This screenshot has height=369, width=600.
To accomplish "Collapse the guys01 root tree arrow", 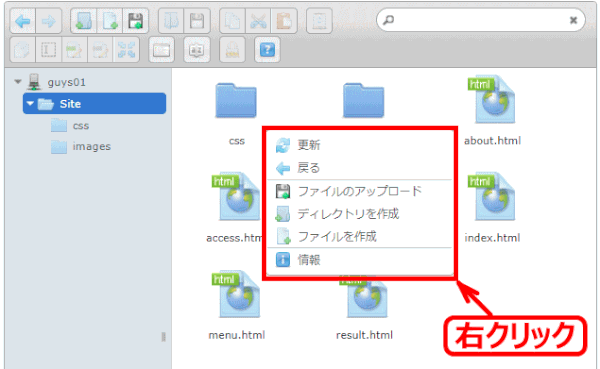I will [18, 82].
